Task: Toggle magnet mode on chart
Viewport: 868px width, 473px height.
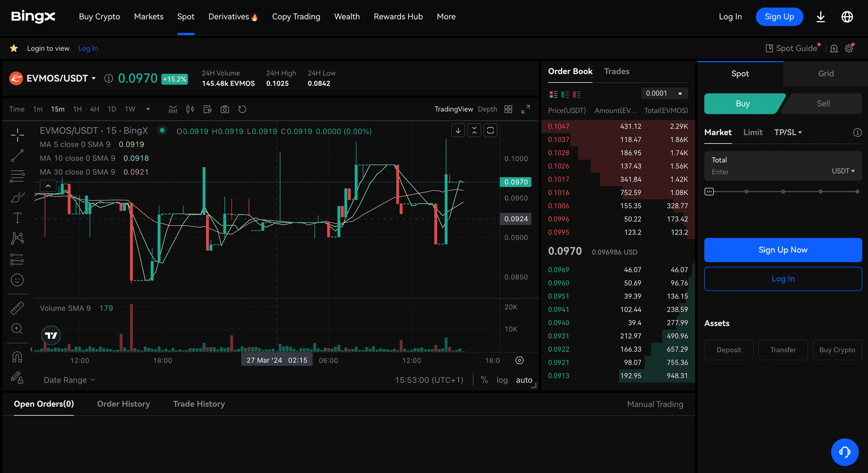Action: [x=17, y=357]
